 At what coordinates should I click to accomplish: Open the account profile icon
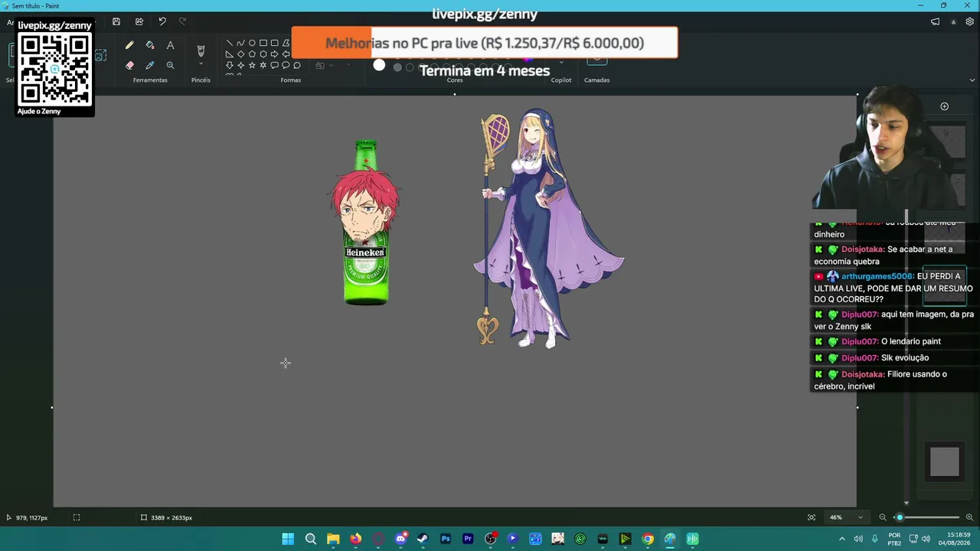(953, 22)
